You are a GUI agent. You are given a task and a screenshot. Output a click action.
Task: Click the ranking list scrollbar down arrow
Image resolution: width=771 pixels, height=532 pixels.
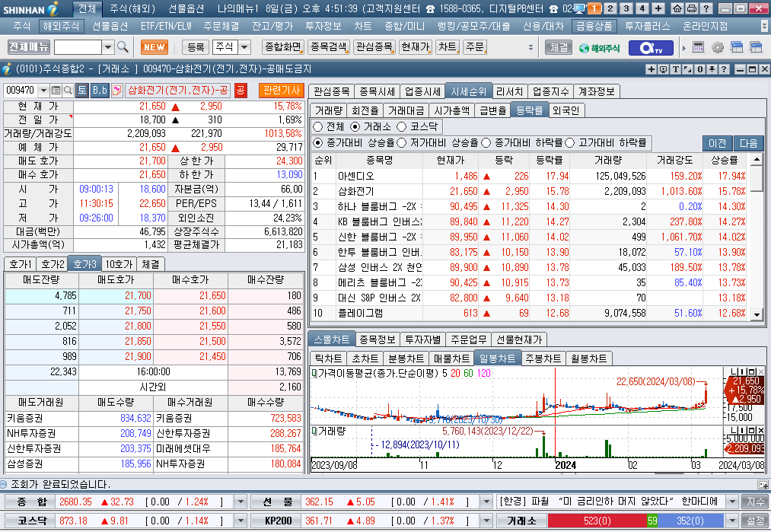(757, 314)
